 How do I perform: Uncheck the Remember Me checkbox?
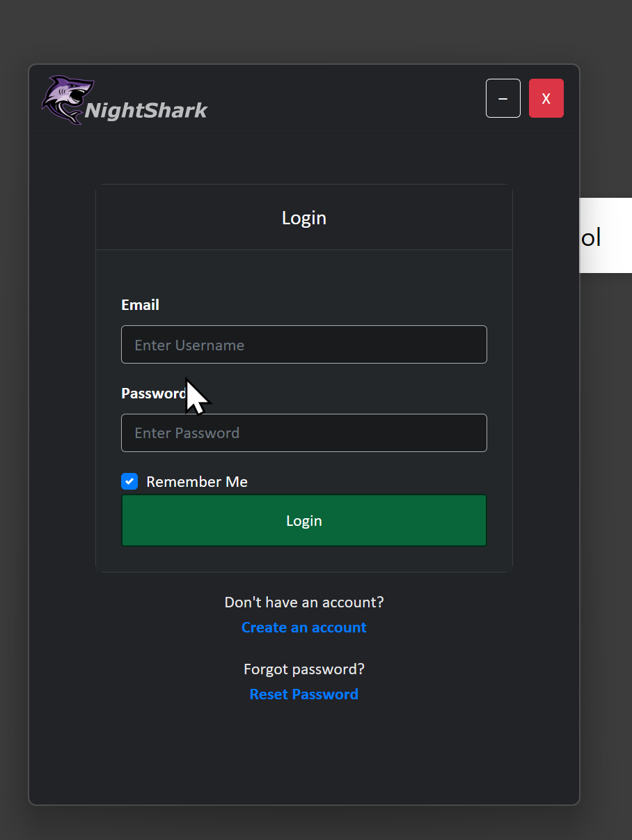coord(129,481)
